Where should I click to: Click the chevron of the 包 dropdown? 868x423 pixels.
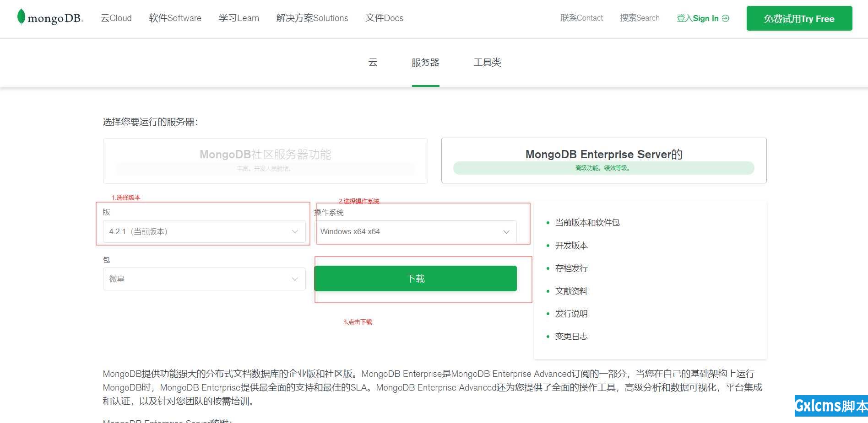pyautogui.click(x=295, y=279)
